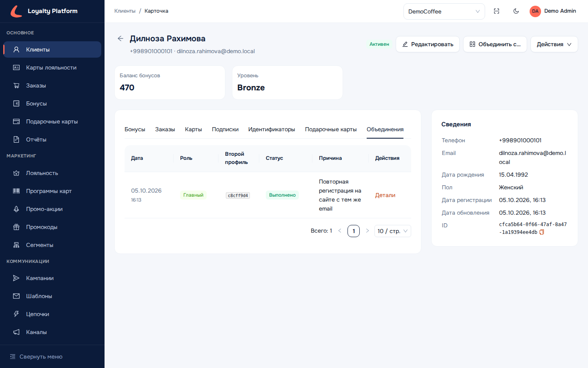Open the Цепочки lightning icon
Viewport: 588px width, 368px height.
coord(16,314)
